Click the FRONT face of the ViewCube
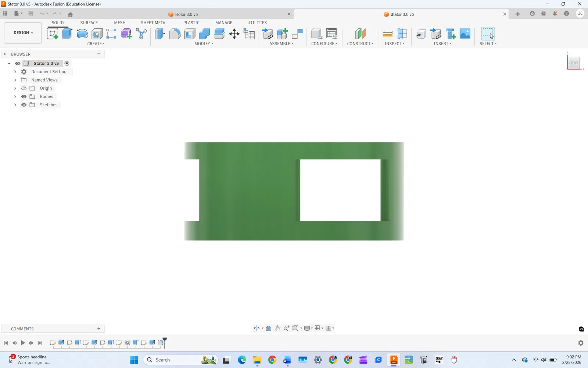This screenshot has height=368, width=588. click(573, 63)
